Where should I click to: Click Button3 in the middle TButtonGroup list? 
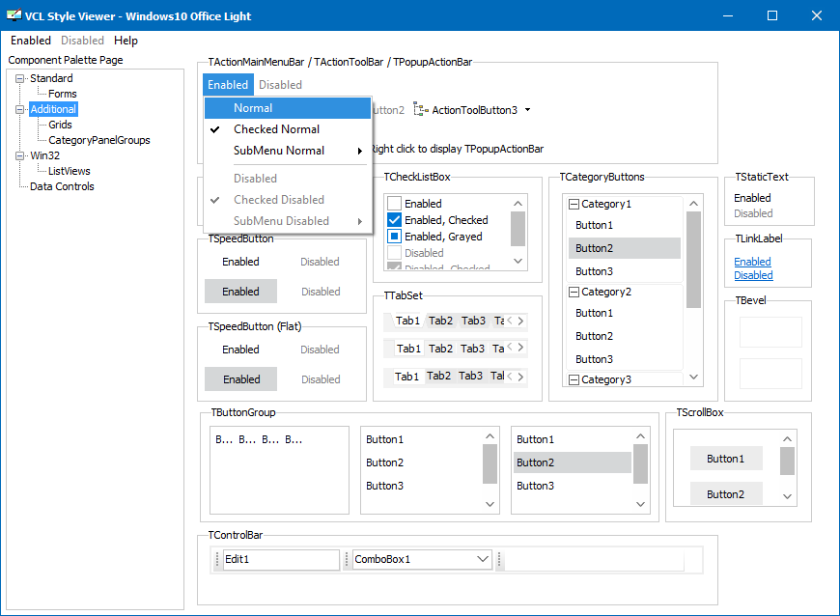pos(422,486)
